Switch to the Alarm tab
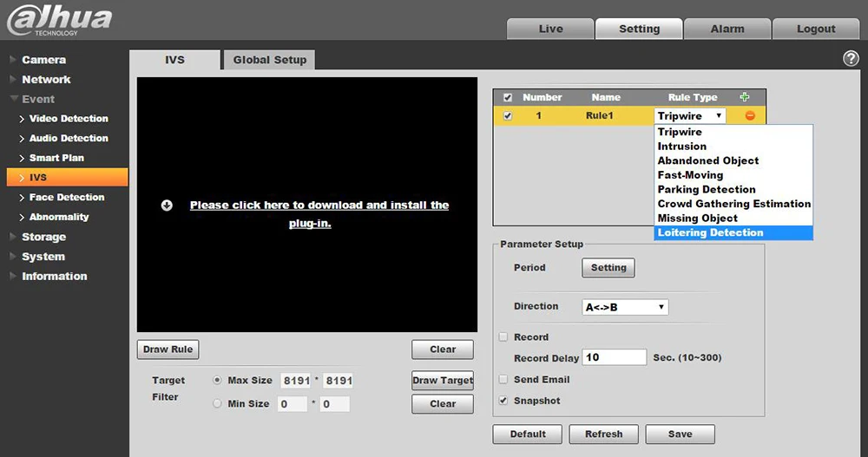 [x=727, y=29]
